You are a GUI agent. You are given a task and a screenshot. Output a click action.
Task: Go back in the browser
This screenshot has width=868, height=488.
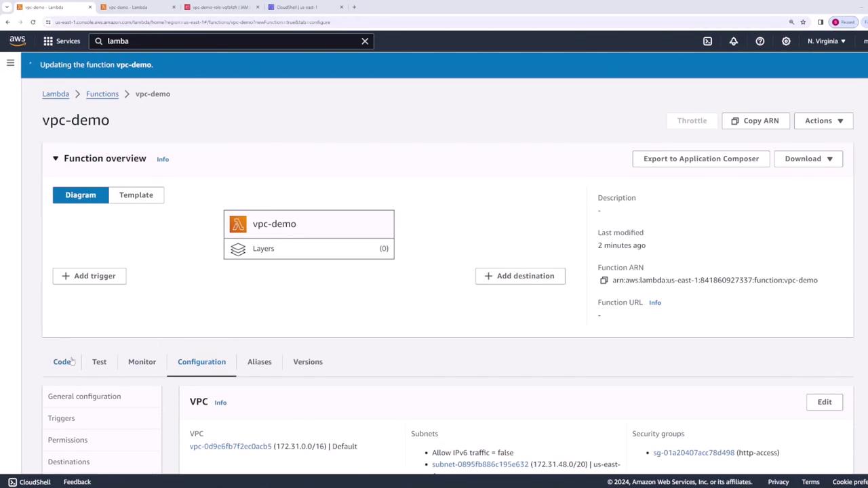click(7, 22)
